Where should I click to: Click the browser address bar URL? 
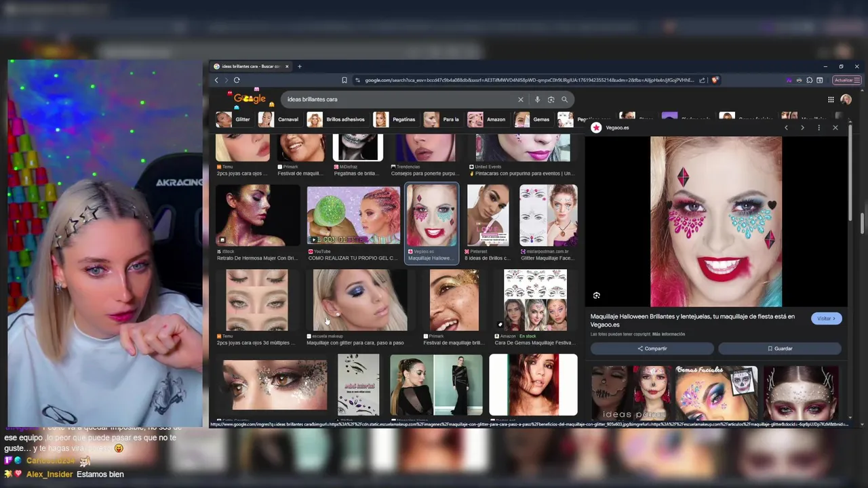tap(529, 80)
